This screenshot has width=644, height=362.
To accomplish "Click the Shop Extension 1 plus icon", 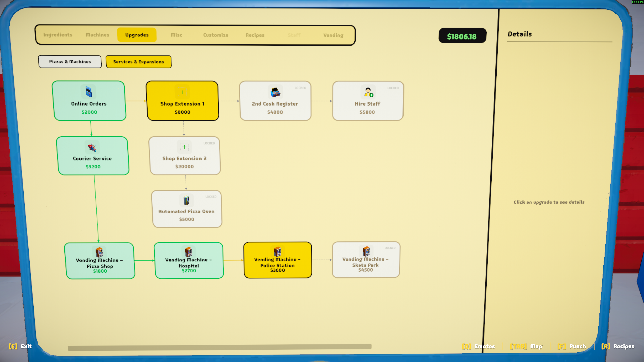I will point(182,92).
